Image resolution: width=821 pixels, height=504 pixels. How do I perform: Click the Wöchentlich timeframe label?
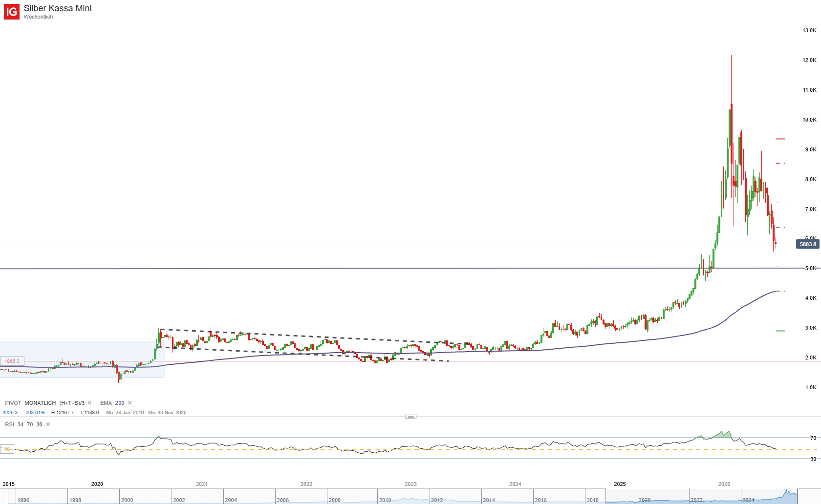point(38,17)
